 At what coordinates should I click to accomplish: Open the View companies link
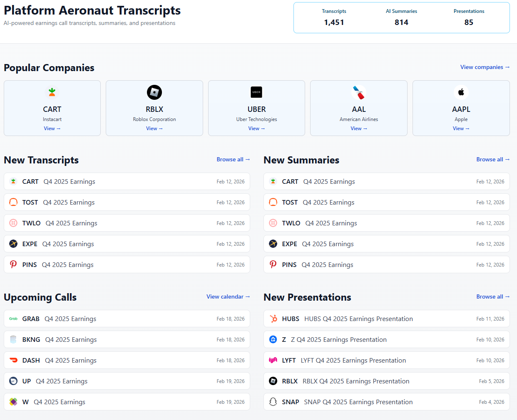point(485,67)
